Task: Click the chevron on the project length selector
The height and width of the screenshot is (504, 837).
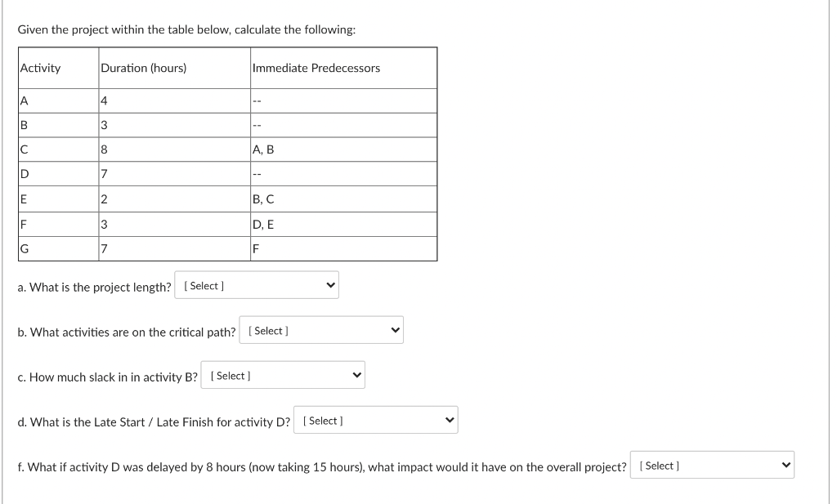Action: (330, 284)
